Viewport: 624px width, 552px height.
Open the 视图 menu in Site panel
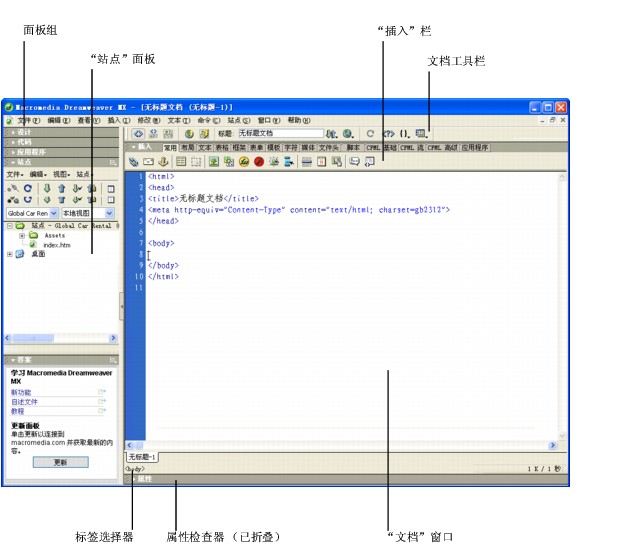click(x=62, y=174)
